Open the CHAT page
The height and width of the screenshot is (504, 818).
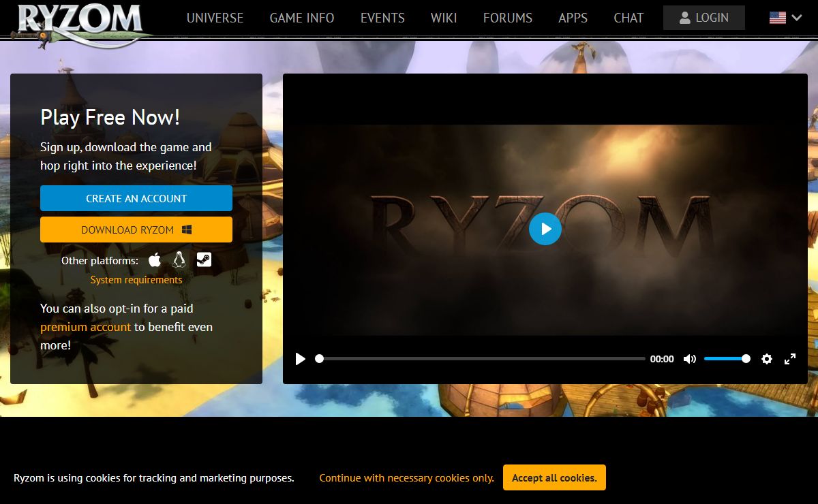pyautogui.click(x=628, y=18)
